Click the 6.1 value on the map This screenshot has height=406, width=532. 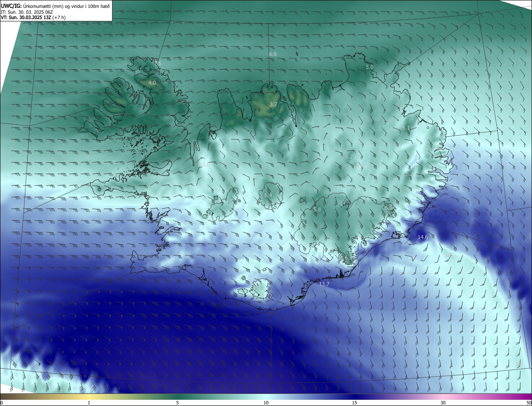point(406,127)
